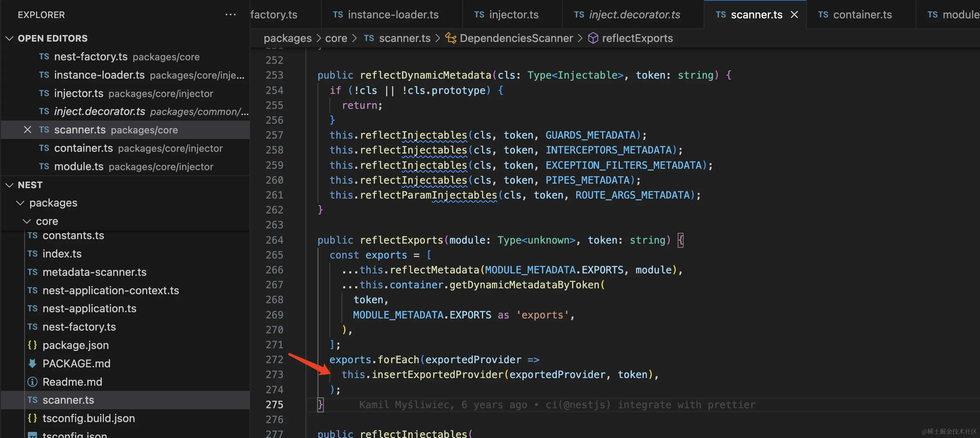Click TS icon of inject.decorator.ts open editor

pos(44,111)
